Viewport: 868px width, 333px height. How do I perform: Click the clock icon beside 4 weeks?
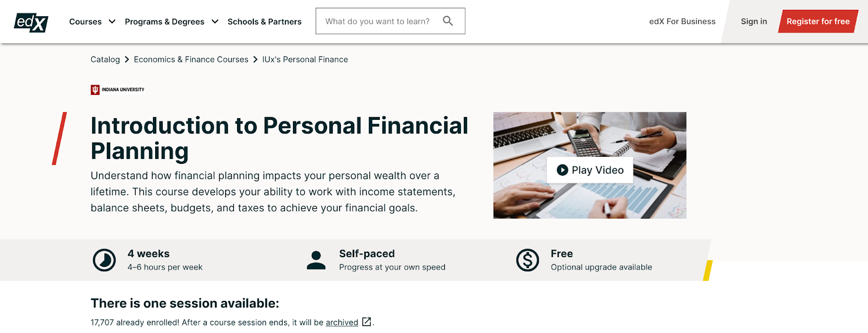point(104,260)
